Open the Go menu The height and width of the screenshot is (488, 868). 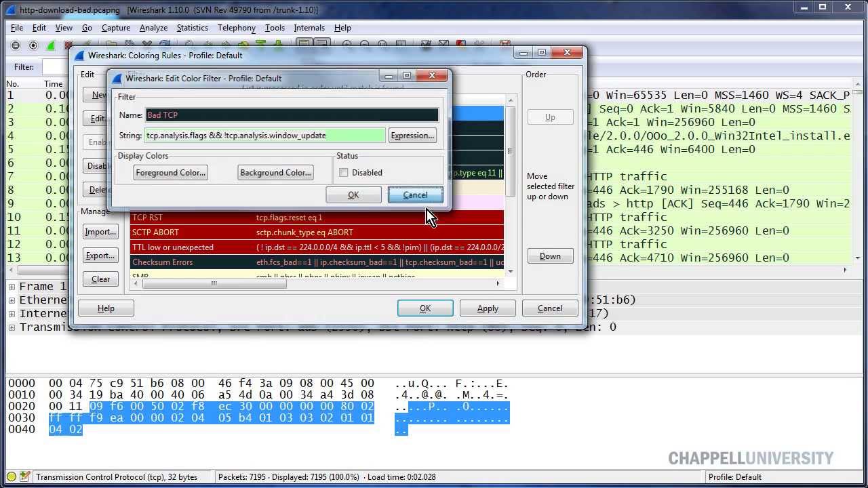[x=87, y=28]
